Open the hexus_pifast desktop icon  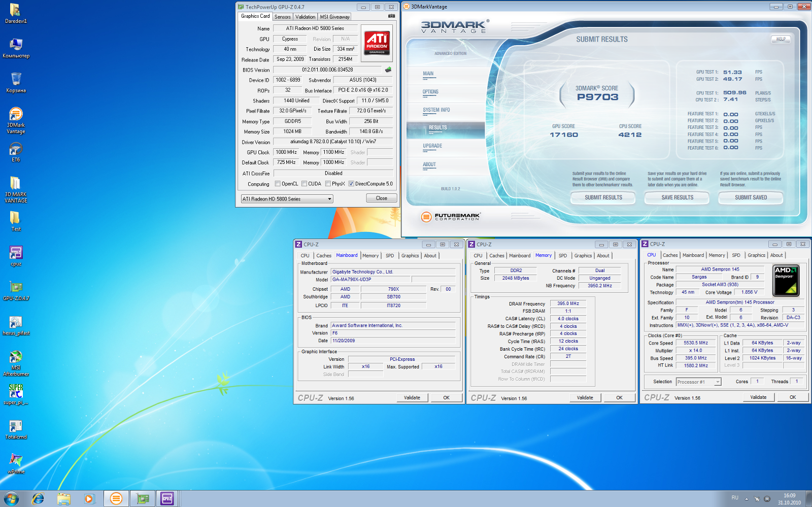(16, 325)
